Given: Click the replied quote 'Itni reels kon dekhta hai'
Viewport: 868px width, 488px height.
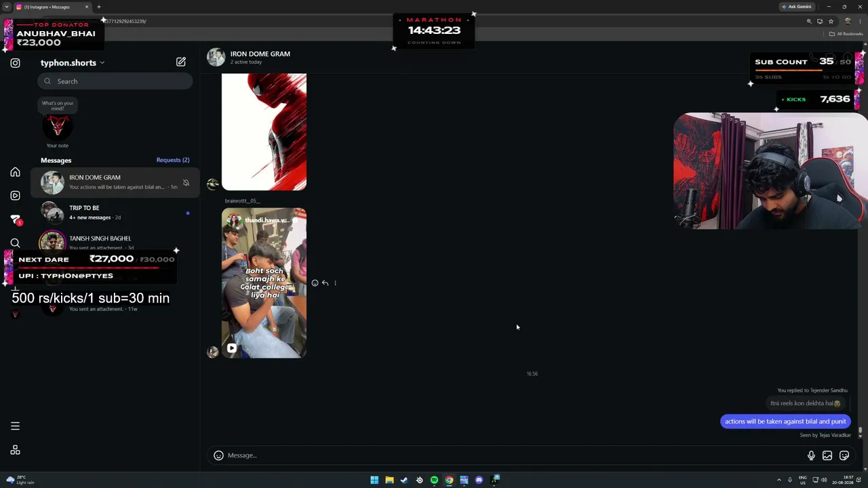Looking at the screenshot, I should [806, 403].
